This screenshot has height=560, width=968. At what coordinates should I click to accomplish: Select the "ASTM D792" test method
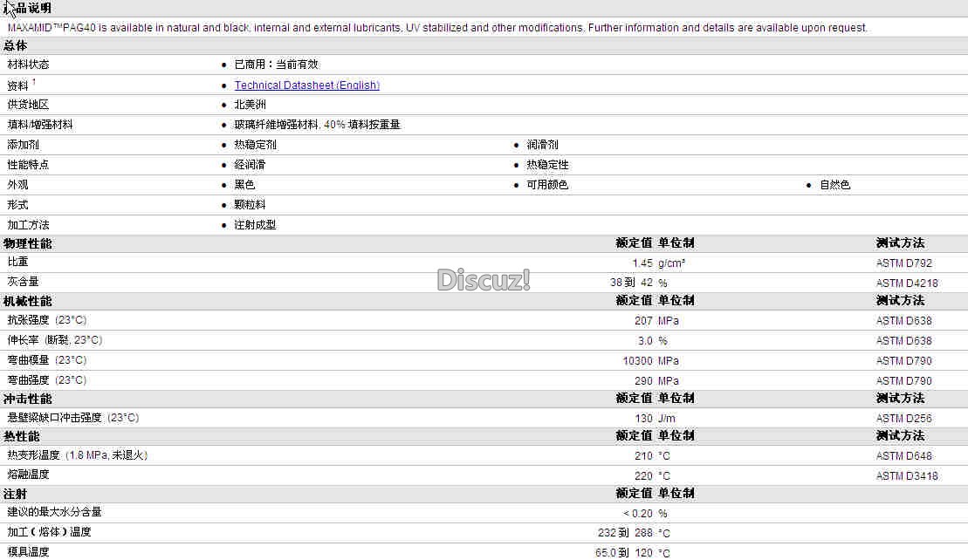tap(904, 263)
